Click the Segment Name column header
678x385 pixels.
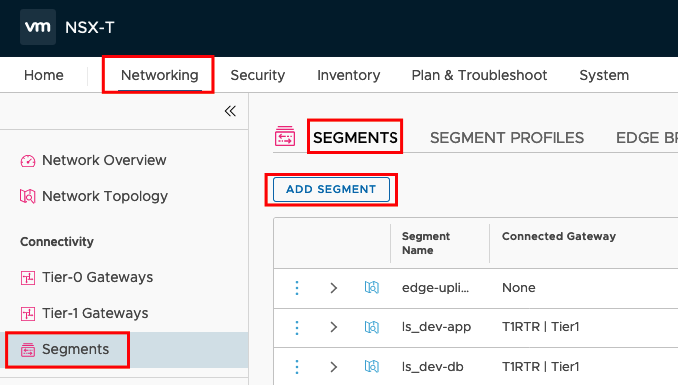click(426, 243)
